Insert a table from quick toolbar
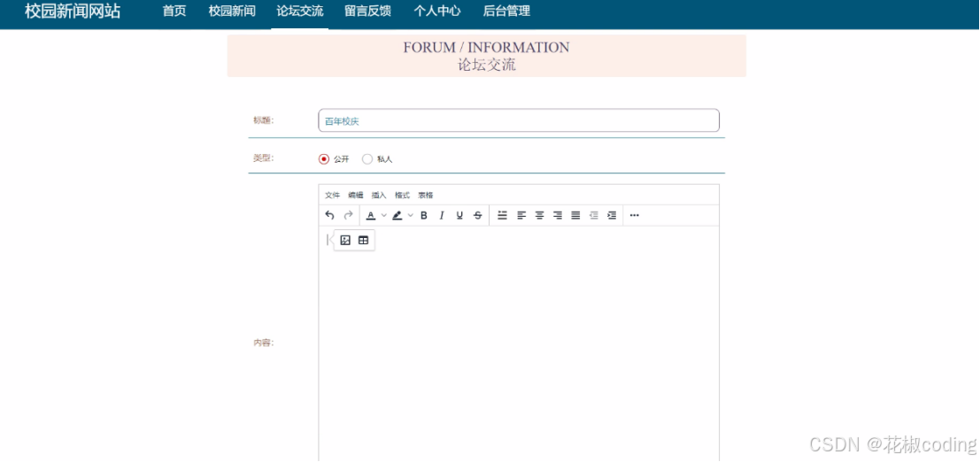The height and width of the screenshot is (462, 980). pyautogui.click(x=364, y=240)
